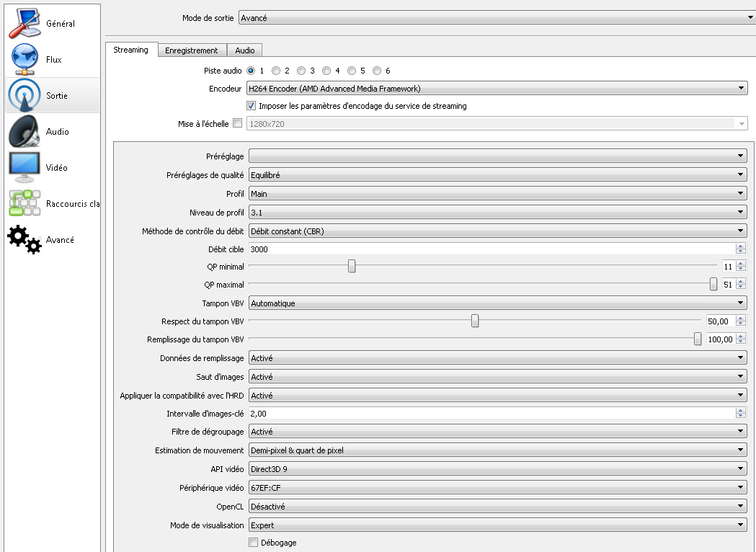Increase Intervalle d'images-clé value
The image size is (756, 552).
point(741,411)
